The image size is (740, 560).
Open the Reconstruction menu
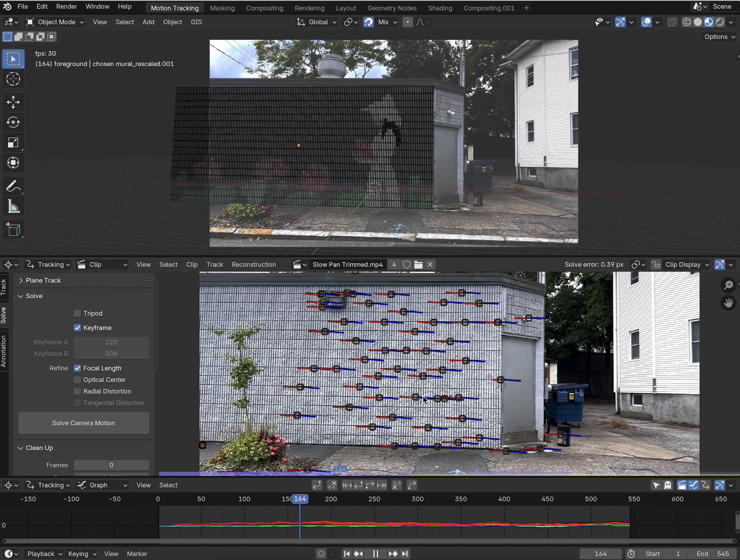point(254,265)
